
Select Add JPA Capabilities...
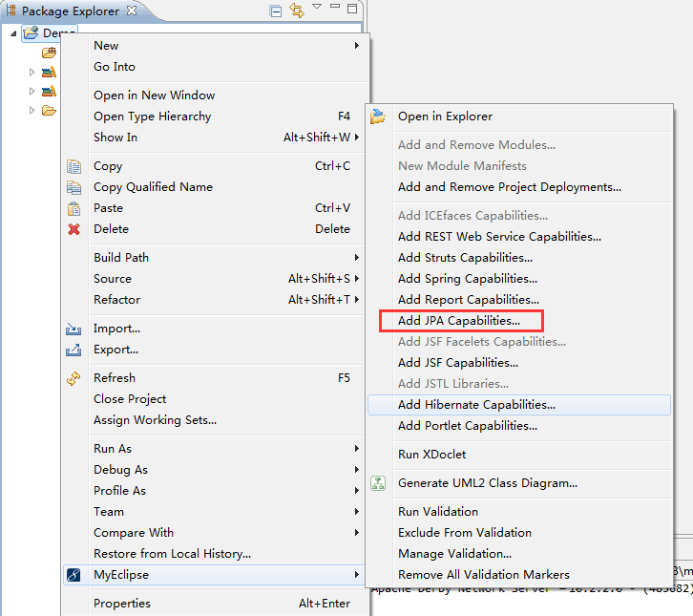click(x=519, y=321)
